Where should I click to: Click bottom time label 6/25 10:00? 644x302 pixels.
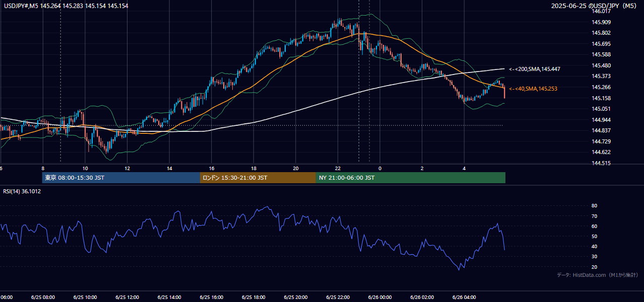point(85,297)
